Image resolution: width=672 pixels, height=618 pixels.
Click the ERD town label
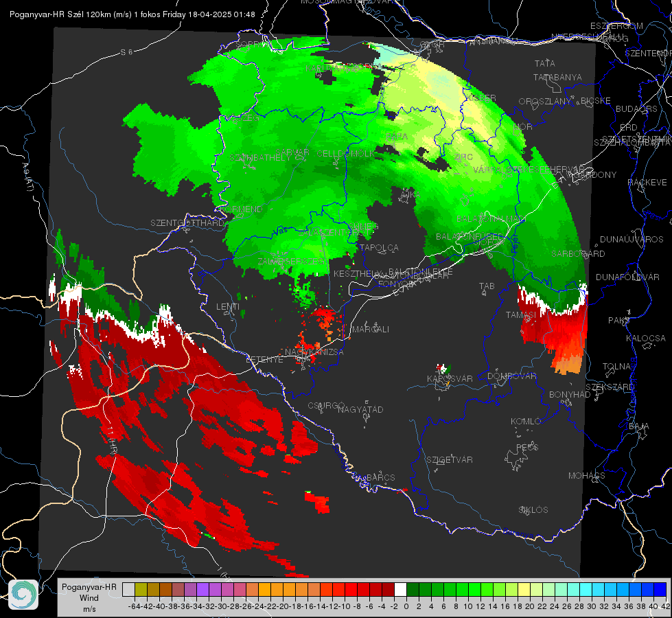(629, 128)
